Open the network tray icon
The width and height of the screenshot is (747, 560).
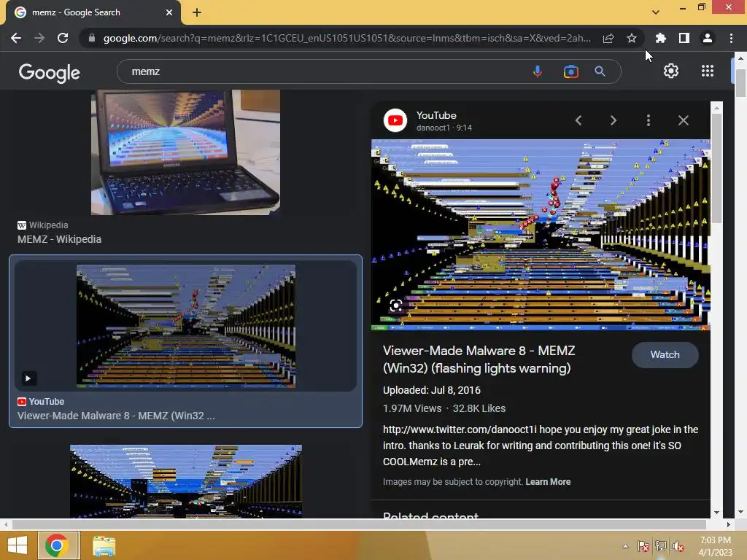tap(661, 546)
